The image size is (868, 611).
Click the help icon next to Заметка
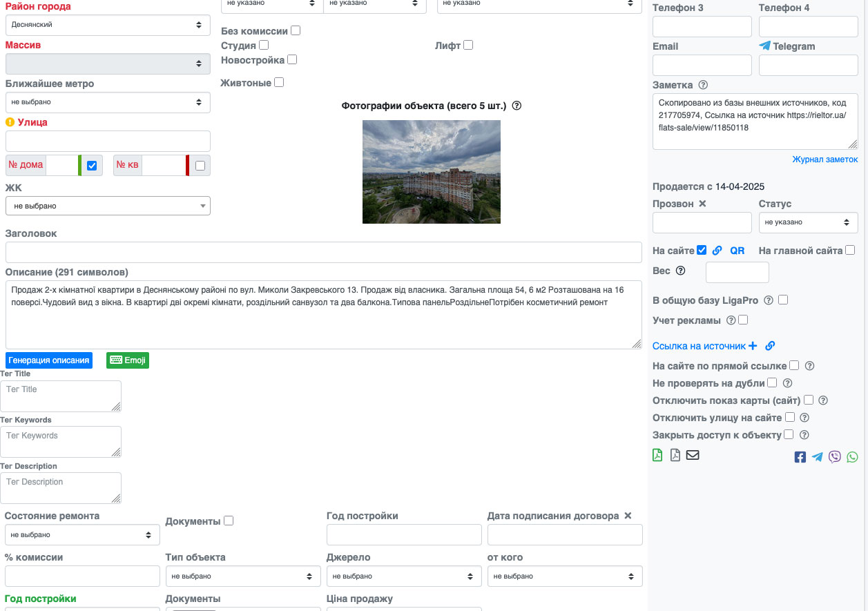coord(703,85)
